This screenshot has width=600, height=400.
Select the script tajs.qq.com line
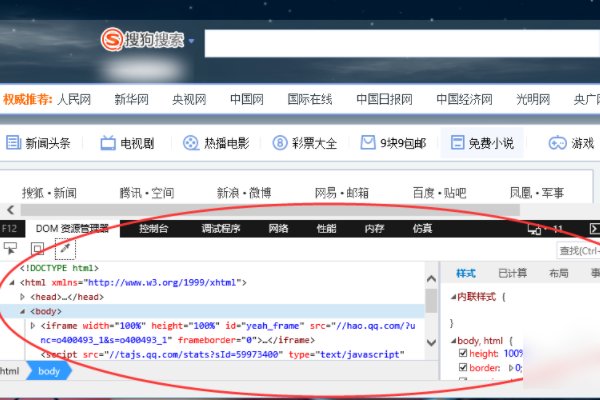point(223,354)
